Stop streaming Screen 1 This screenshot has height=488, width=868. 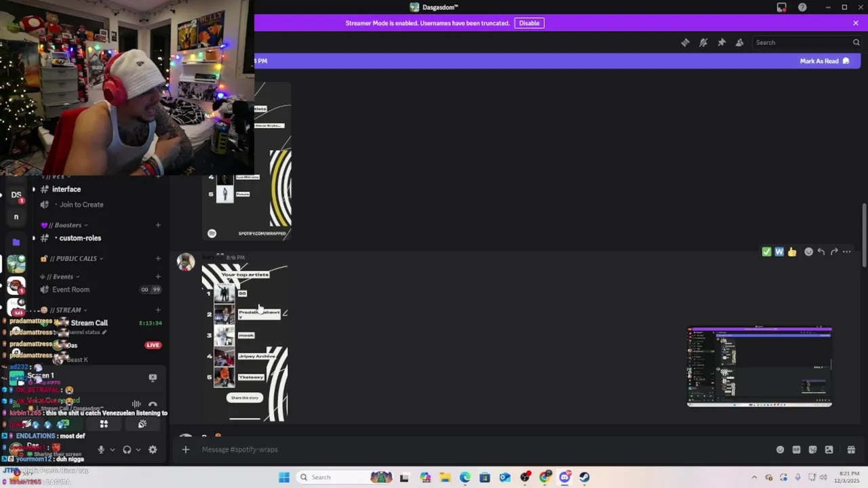tap(153, 378)
